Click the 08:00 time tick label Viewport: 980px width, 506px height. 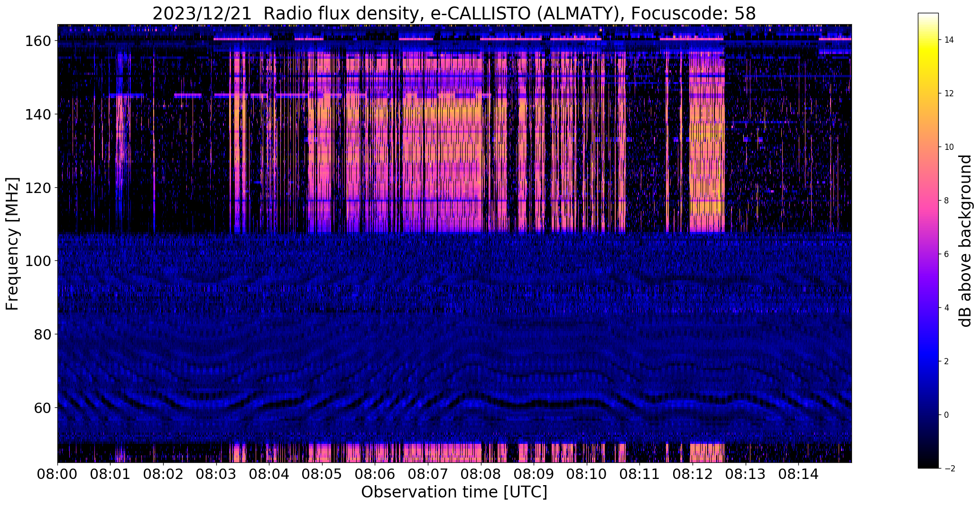tap(58, 474)
